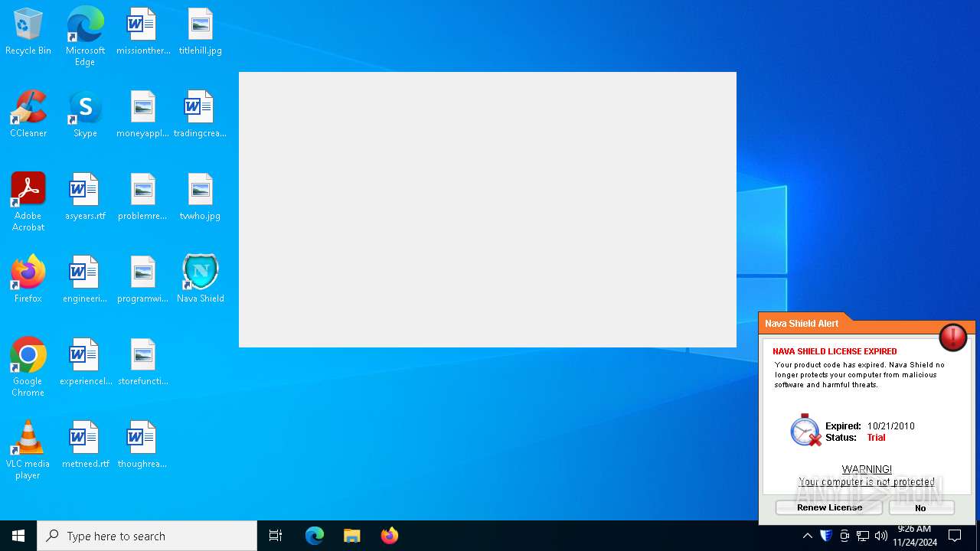Click the Trial status text
980x551 pixels.
click(876, 438)
